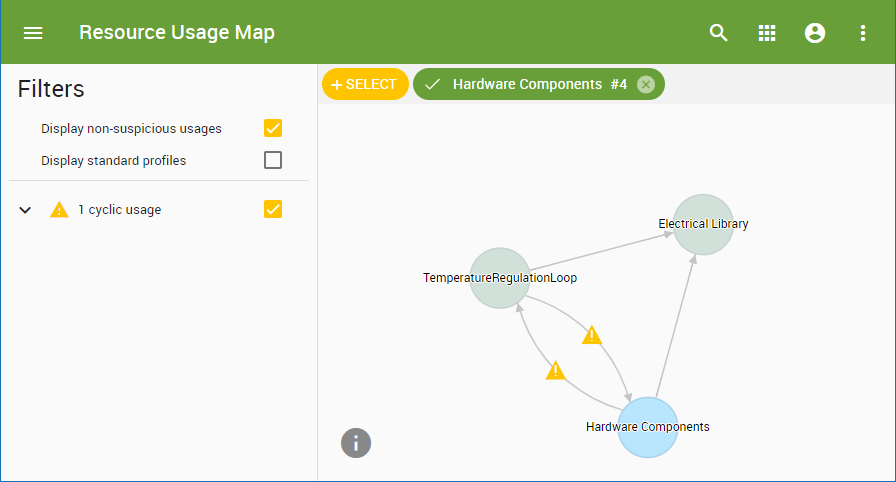Select the blue Hardware Components node

pos(647,427)
